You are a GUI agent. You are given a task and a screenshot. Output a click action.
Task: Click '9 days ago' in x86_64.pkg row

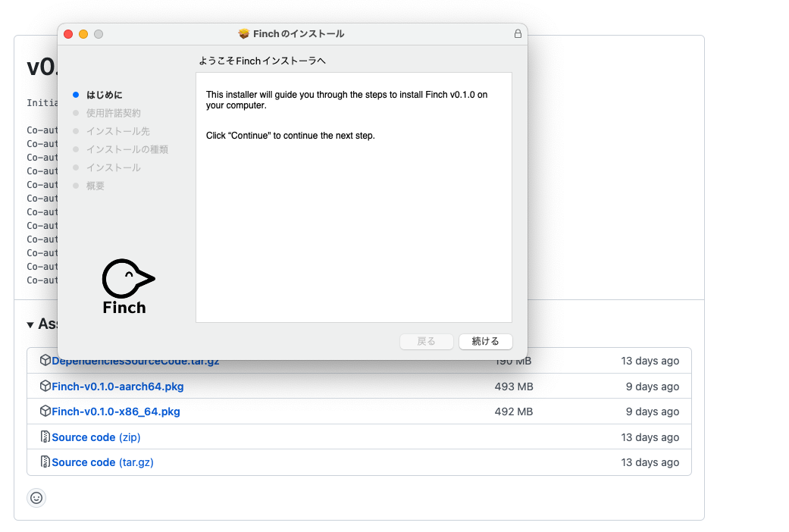(652, 412)
